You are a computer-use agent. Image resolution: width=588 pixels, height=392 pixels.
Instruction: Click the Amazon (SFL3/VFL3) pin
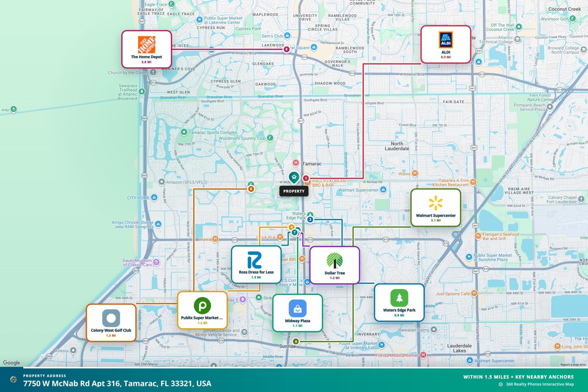tap(162, 182)
